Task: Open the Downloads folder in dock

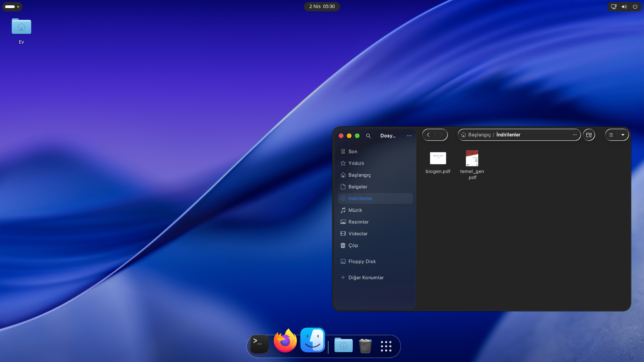Action: [x=343, y=345]
